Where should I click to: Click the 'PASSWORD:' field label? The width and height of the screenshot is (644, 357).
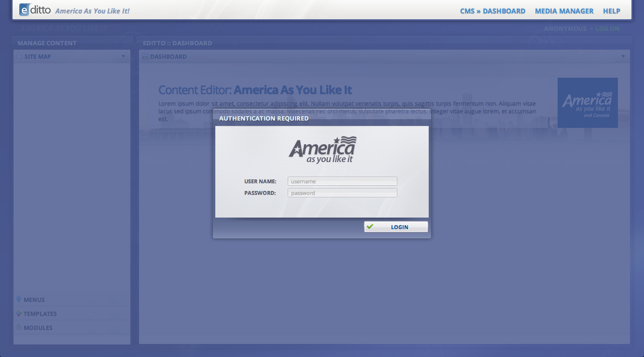(260, 193)
